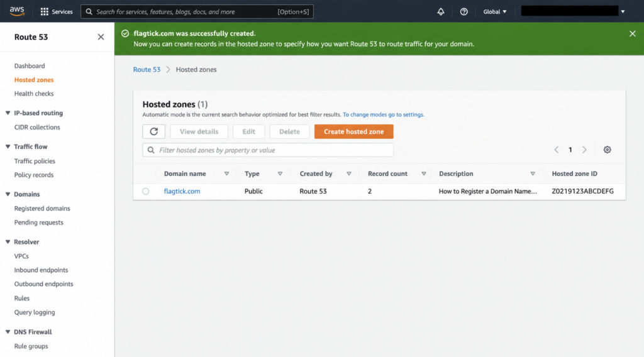This screenshot has width=644, height=357.
Task: Collapse the Traffic flow section
Action: [8, 146]
